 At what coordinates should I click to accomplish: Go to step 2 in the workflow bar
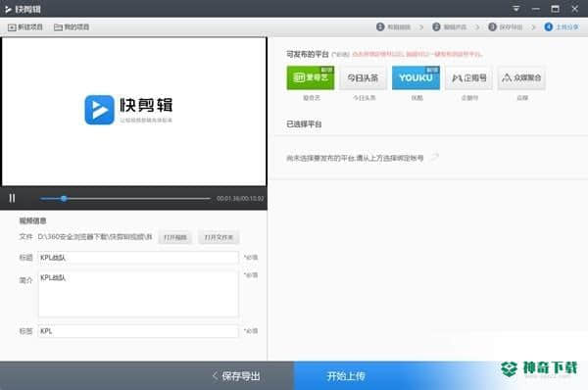(449, 27)
